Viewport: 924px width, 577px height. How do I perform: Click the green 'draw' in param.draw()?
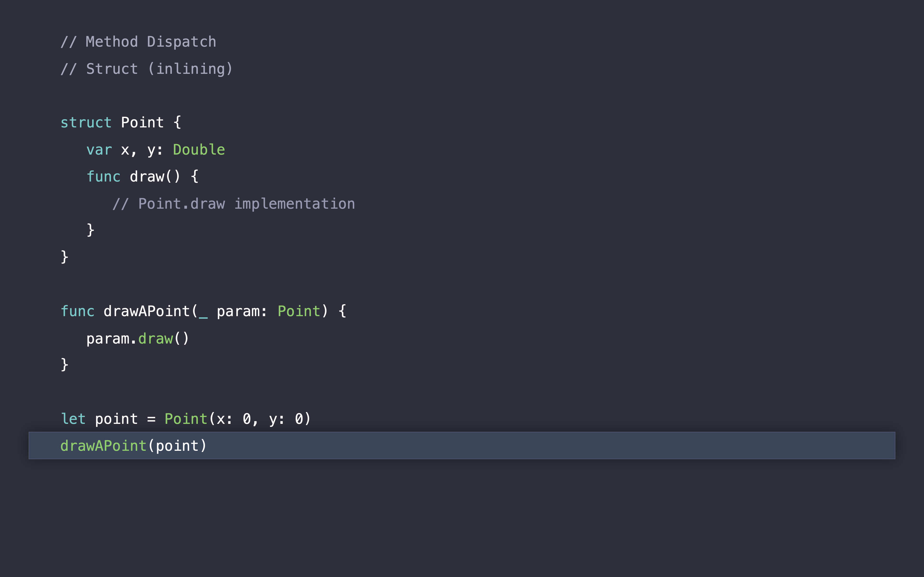pos(155,339)
